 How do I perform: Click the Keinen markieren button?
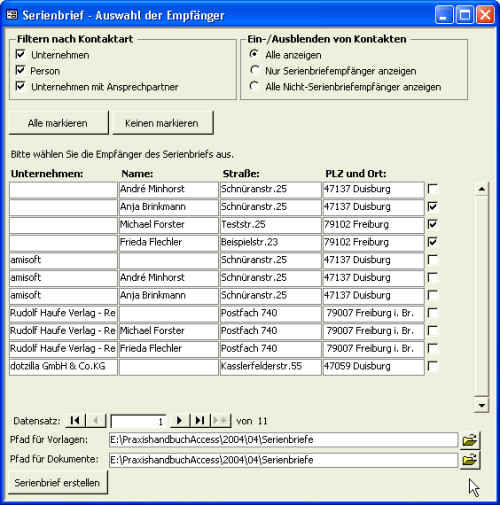pos(163,123)
